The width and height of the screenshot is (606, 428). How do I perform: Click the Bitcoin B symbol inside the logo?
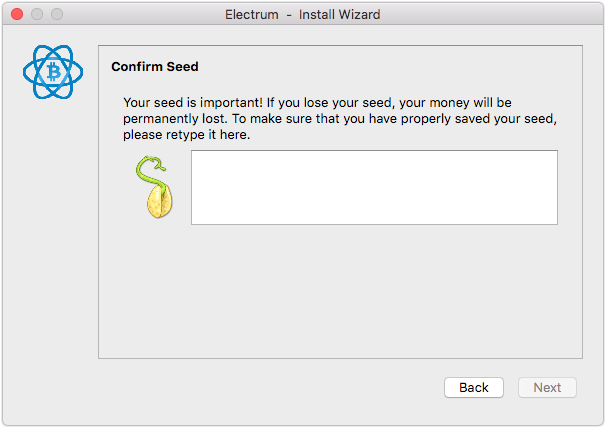tap(53, 72)
